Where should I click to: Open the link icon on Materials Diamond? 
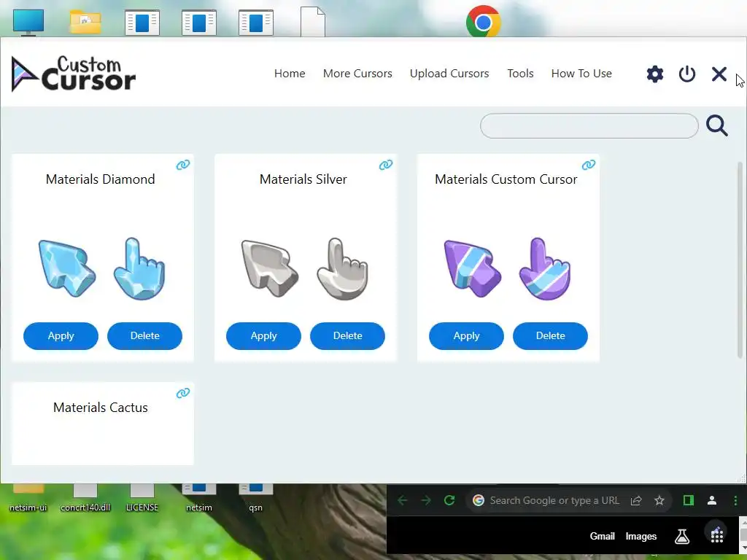(183, 165)
